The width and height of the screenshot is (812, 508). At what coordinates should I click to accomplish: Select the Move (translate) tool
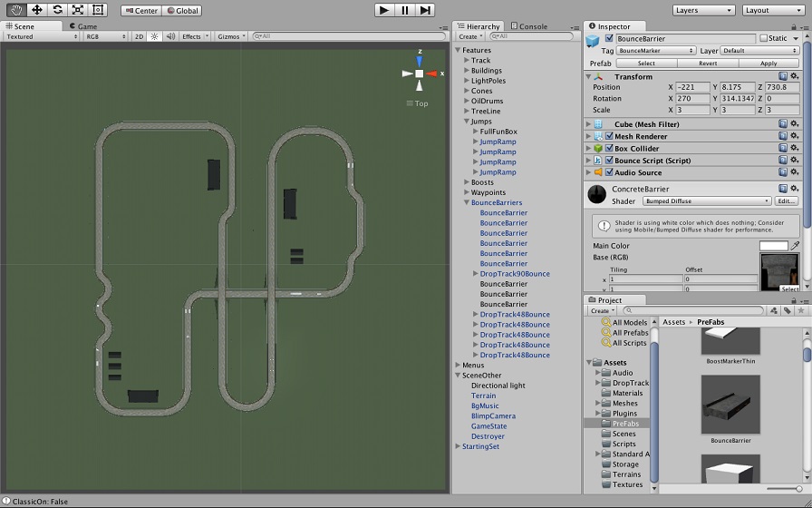pos(37,10)
